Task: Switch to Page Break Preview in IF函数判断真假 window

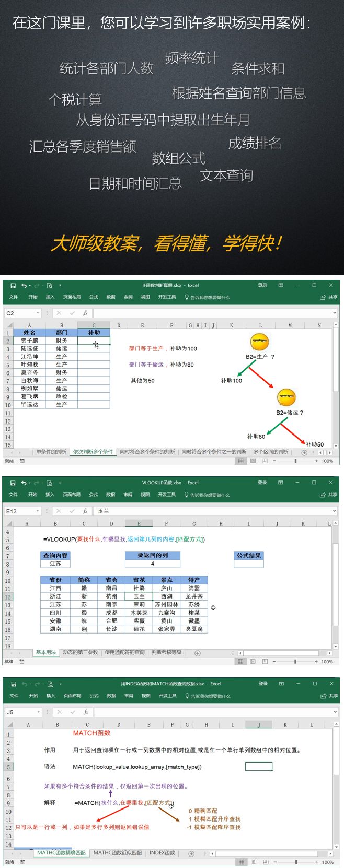Action: click(x=265, y=461)
